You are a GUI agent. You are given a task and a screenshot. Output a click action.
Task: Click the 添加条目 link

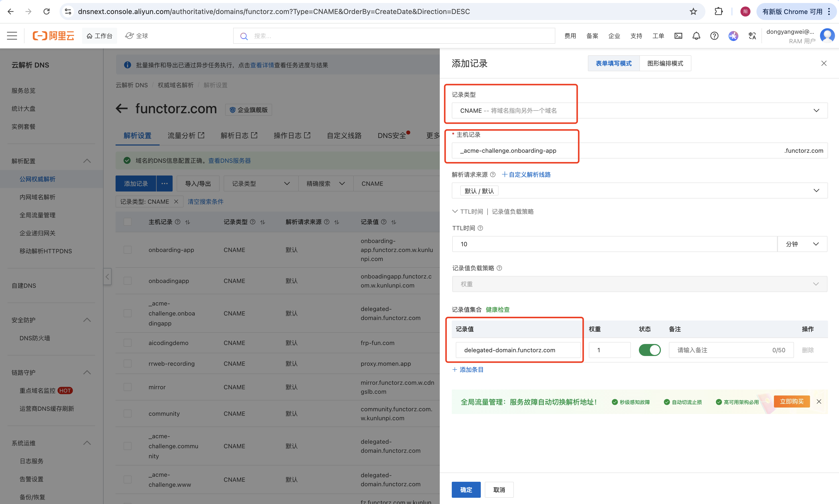coord(468,369)
